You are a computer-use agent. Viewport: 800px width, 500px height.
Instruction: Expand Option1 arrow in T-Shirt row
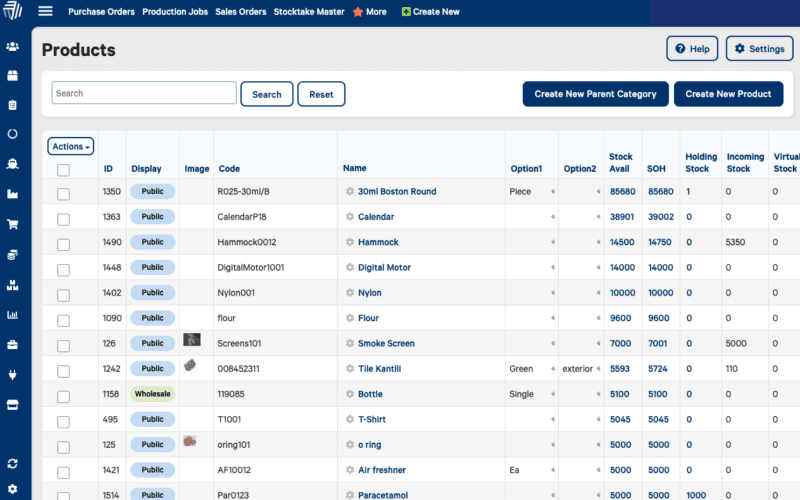tap(553, 419)
